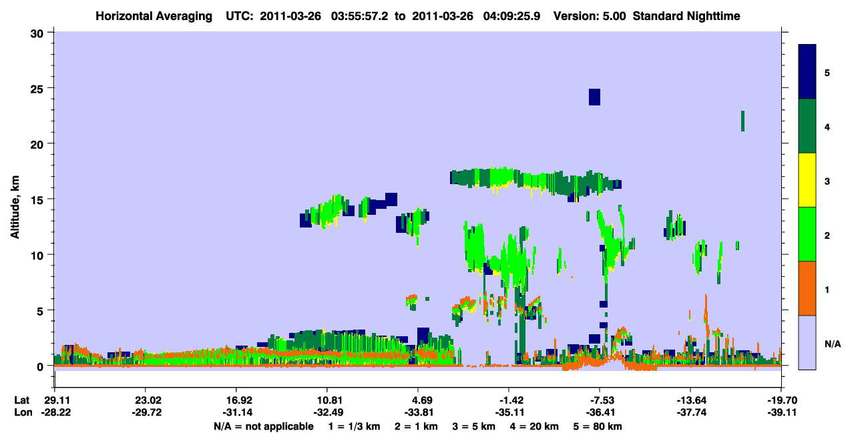
Task: Click the yellow colorbar segment labeled 3
Action: [807, 180]
